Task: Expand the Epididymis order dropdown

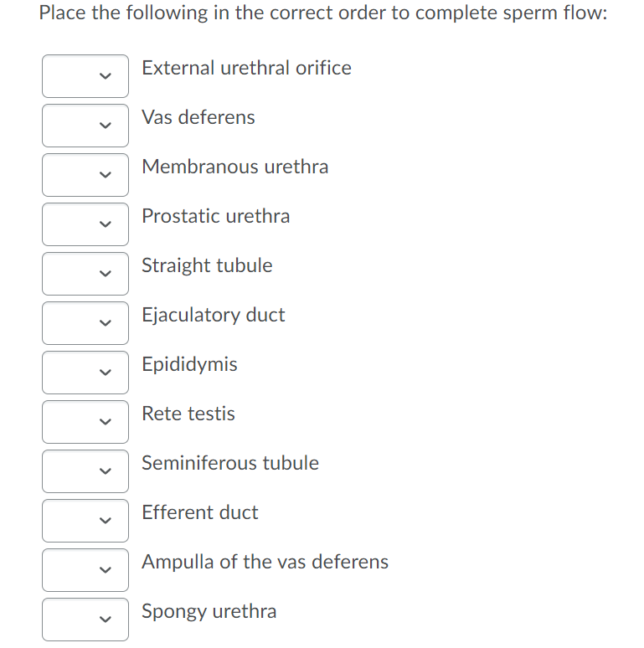Action: point(85,373)
